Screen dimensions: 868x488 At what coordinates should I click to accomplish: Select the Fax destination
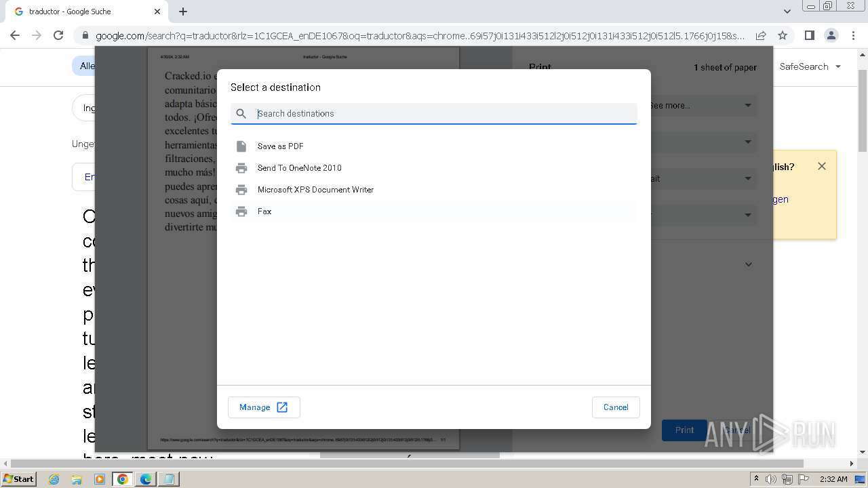click(x=434, y=211)
